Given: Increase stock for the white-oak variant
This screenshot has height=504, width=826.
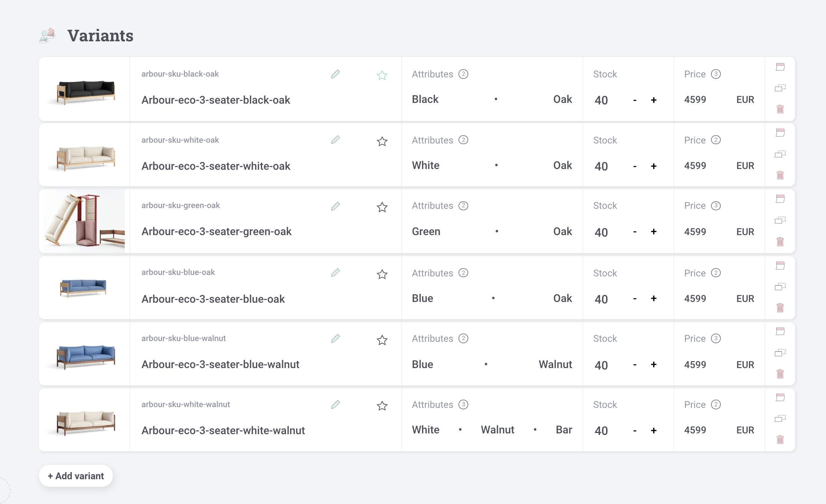Looking at the screenshot, I should (x=654, y=166).
